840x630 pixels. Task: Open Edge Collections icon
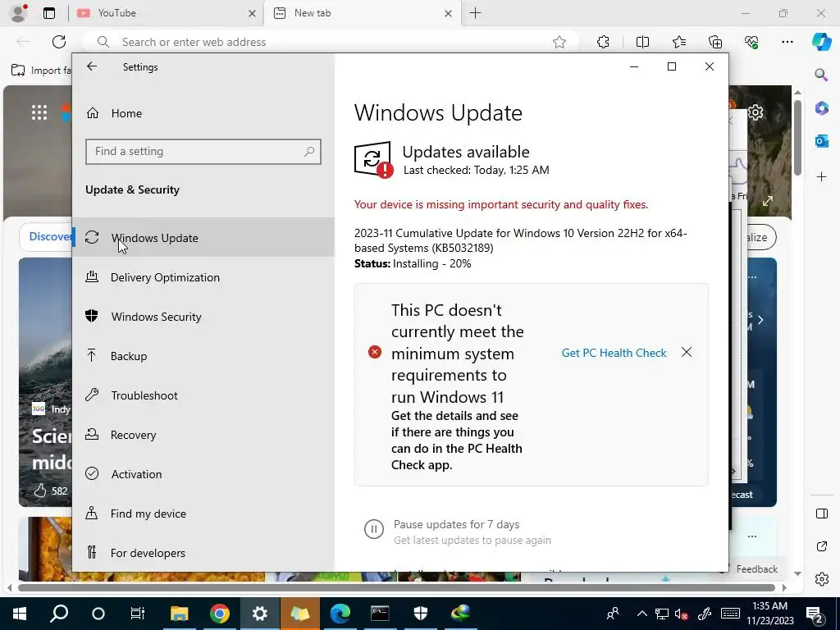click(715, 42)
